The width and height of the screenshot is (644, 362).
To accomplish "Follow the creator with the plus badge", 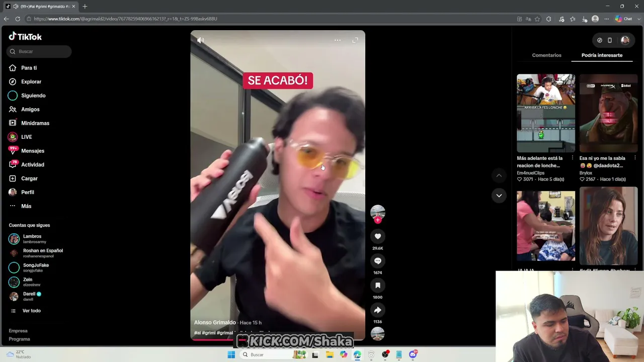I will coord(378,220).
